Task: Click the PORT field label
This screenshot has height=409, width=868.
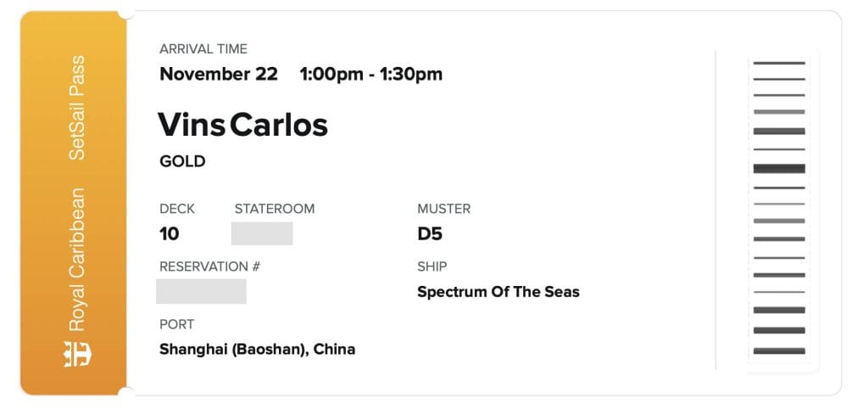Action: tap(177, 324)
